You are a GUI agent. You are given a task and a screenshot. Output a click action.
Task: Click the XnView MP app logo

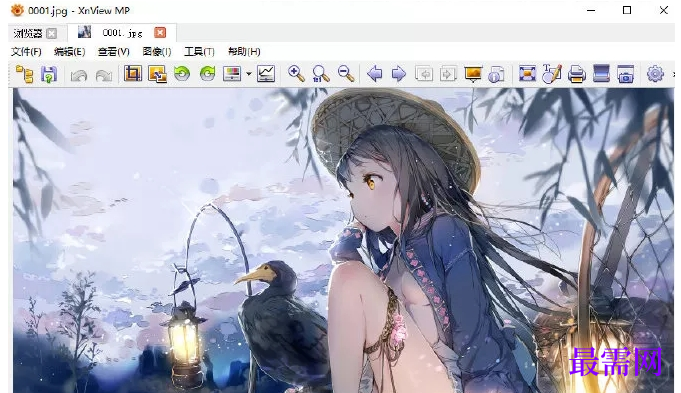coord(17,10)
